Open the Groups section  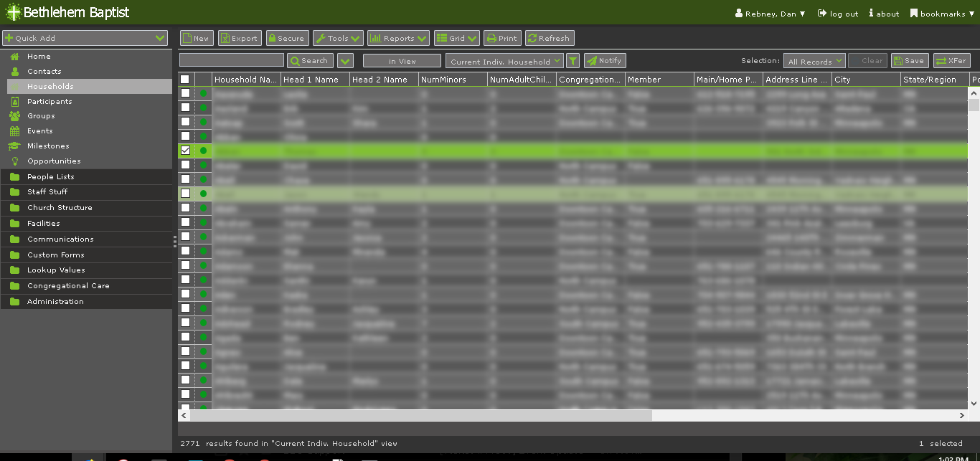pos(41,115)
